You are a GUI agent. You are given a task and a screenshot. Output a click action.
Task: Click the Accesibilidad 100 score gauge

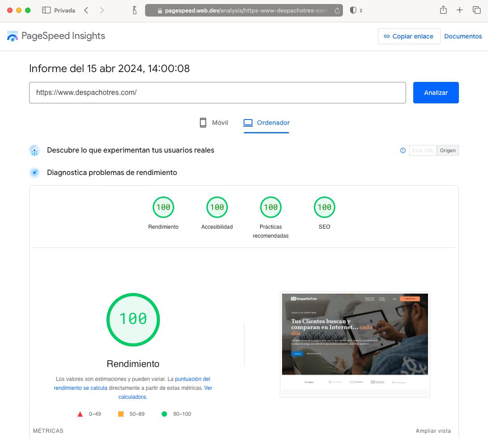(x=217, y=207)
